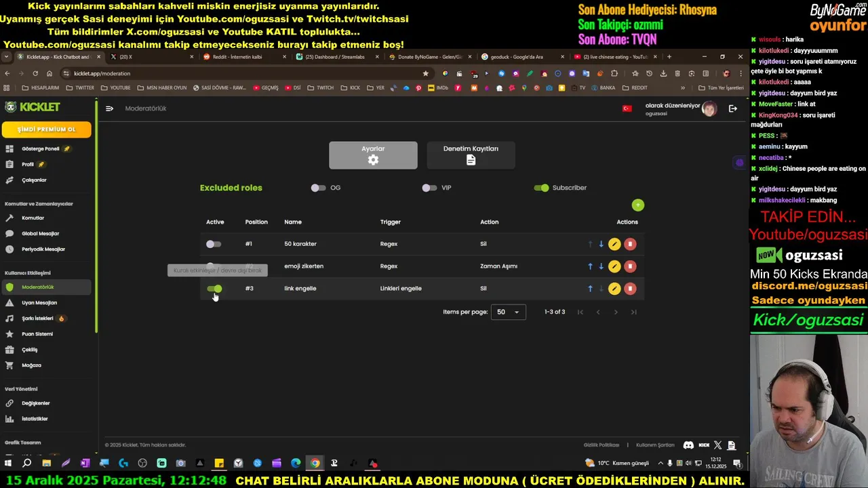The image size is (868, 488).
Task: Switch to the 'live chinese eating' YouTube tab
Action: tap(614, 57)
